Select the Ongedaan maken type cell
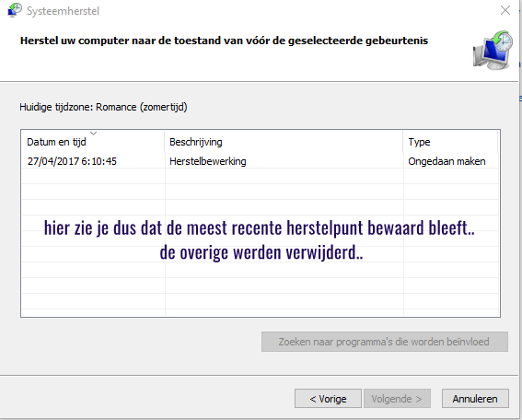 447,161
